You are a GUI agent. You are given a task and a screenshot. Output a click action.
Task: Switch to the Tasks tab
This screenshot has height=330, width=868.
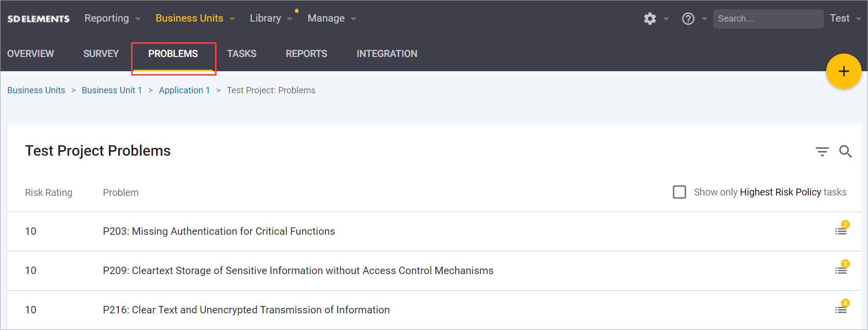click(242, 54)
